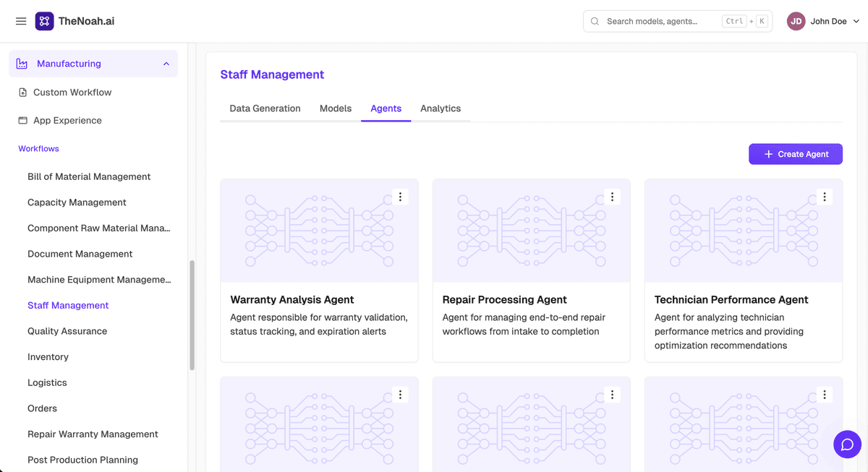Screen dimensions: 868x472
Task: Click the Create Agent button
Action: pyautogui.click(x=796, y=154)
